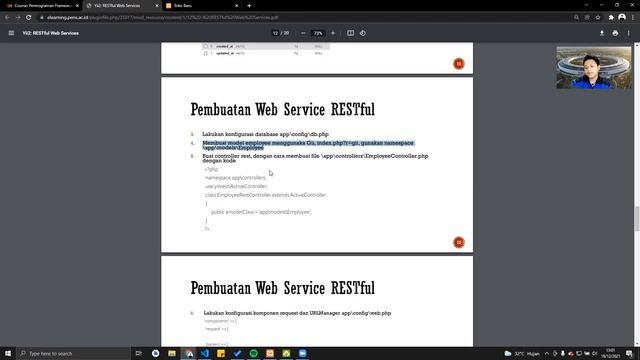Click code line 'namespace app\controllers;'
640x360 pixels.
[x=236, y=178]
